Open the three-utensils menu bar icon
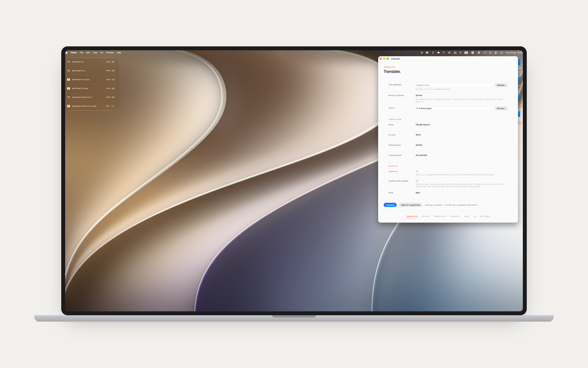This screenshot has height=368, width=588. 427,53
